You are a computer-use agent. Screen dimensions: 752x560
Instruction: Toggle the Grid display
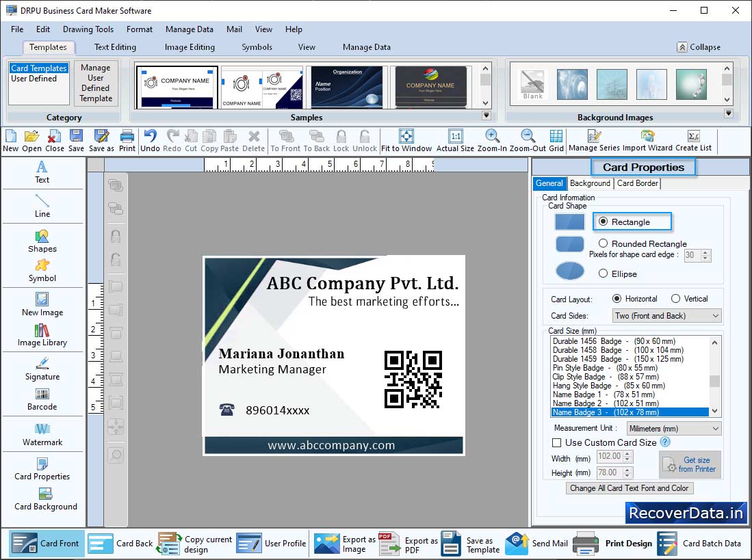pyautogui.click(x=556, y=142)
